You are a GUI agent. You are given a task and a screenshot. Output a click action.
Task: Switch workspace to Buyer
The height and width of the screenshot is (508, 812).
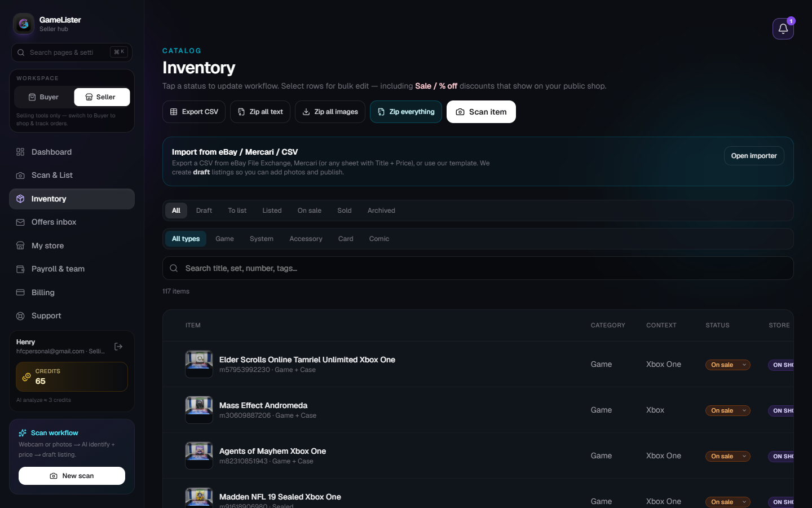[x=43, y=97]
